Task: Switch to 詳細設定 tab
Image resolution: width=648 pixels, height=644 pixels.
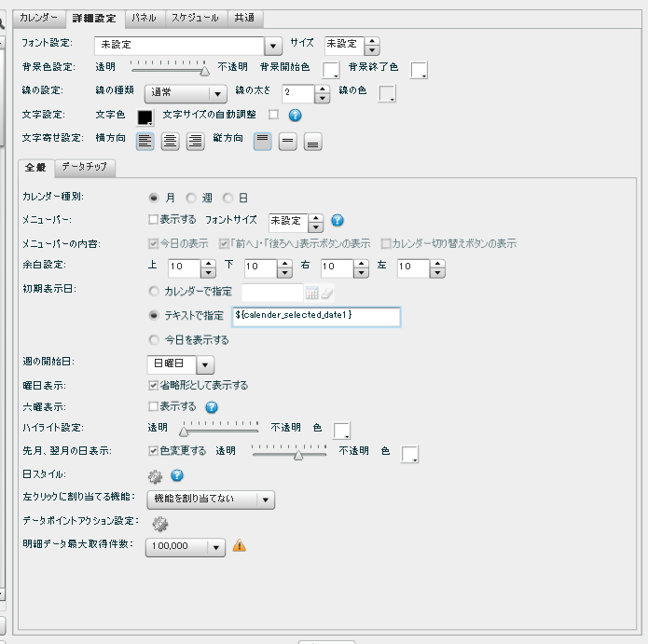Action: click(x=95, y=19)
